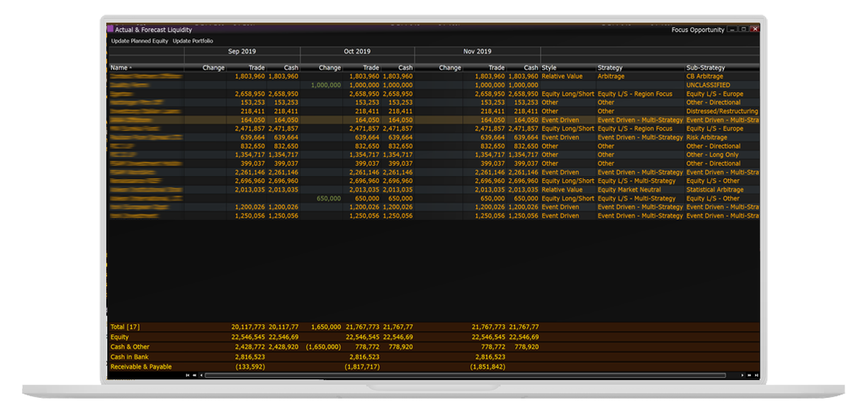The image size is (868, 407).
Task: Click the single left arrow beside horizontal scrollbar
Action: click(201, 375)
